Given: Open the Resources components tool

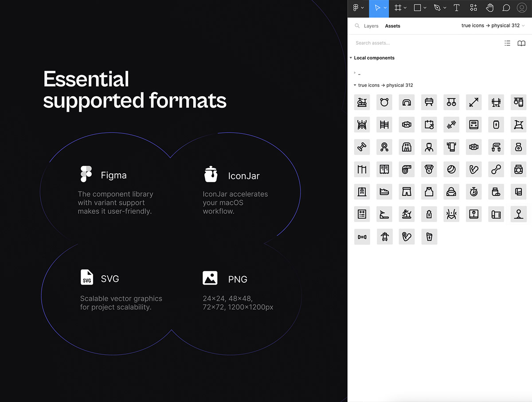Looking at the screenshot, I should tap(473, 8).
